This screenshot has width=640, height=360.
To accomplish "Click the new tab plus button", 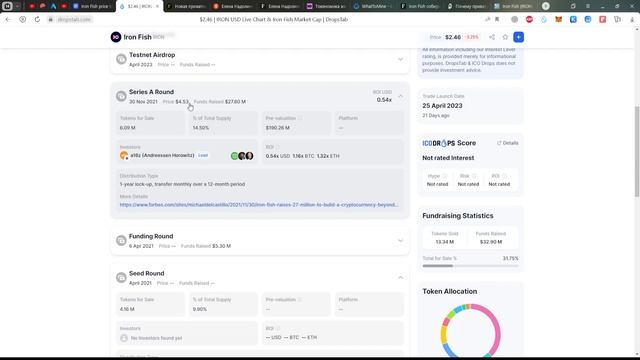I will point(546,6).
